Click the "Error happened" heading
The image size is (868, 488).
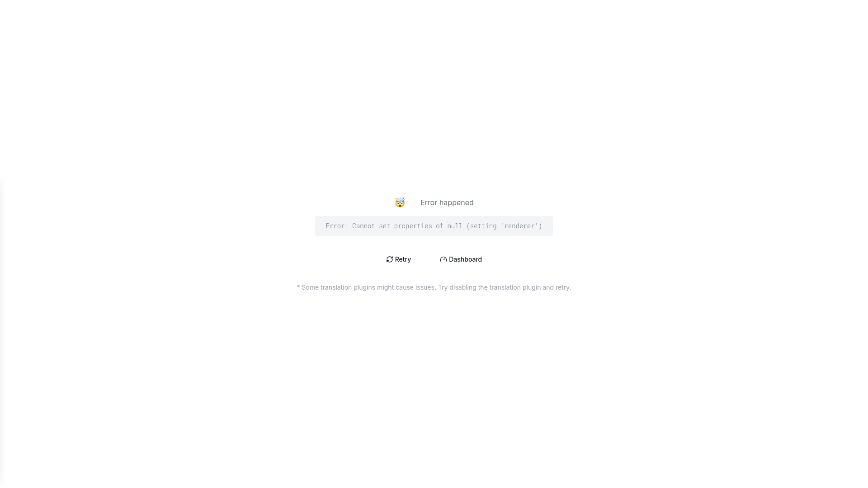[x=447, y=202]
